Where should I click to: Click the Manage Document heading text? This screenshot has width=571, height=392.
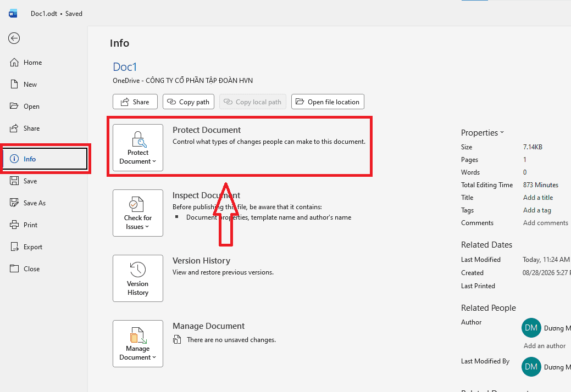209,326
